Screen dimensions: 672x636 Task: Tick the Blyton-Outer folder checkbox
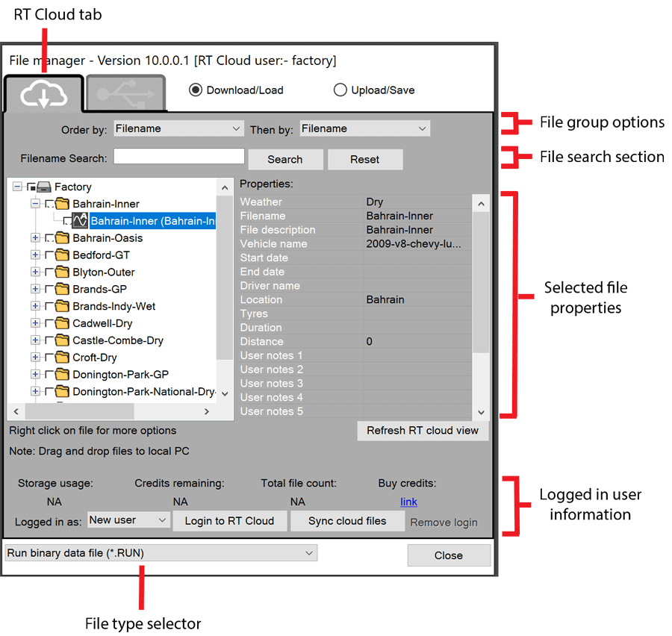click(50, 272)
